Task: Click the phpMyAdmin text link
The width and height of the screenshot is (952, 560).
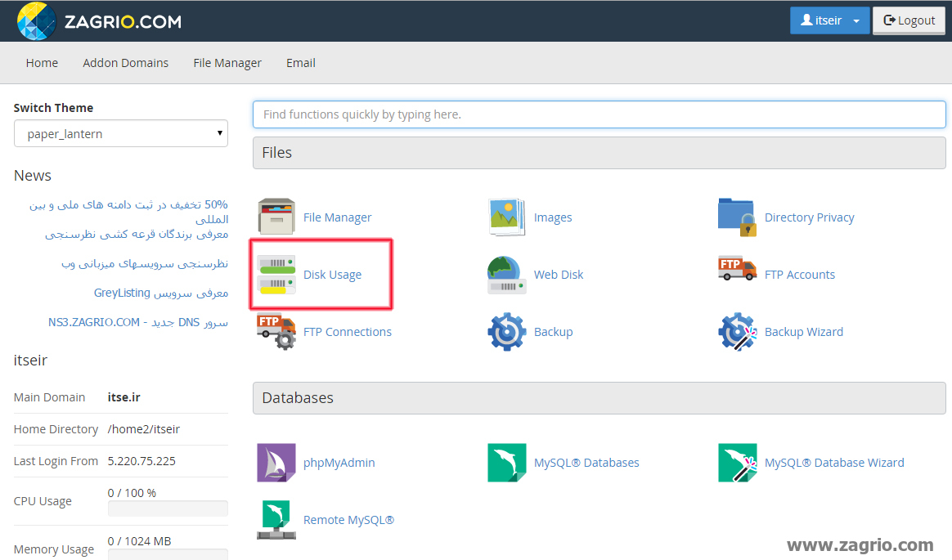Action: click(339, 463)
